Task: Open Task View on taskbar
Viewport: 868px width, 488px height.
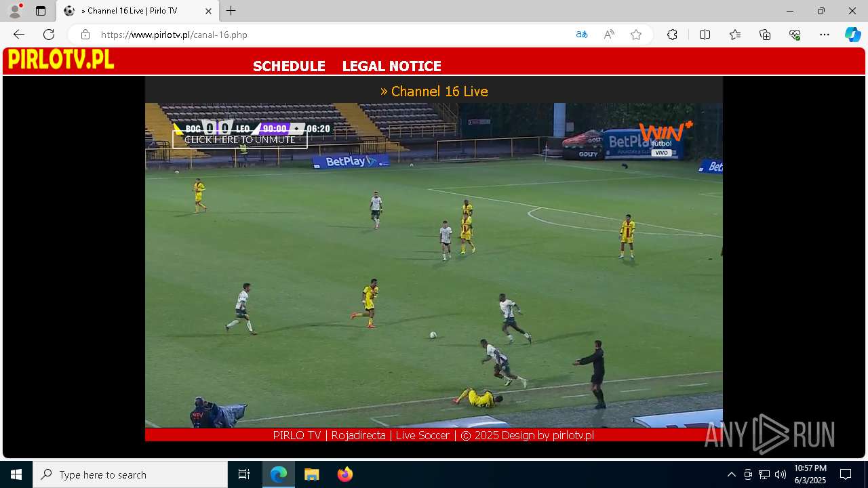Action: pyautogui.click(x=244, y=474)
